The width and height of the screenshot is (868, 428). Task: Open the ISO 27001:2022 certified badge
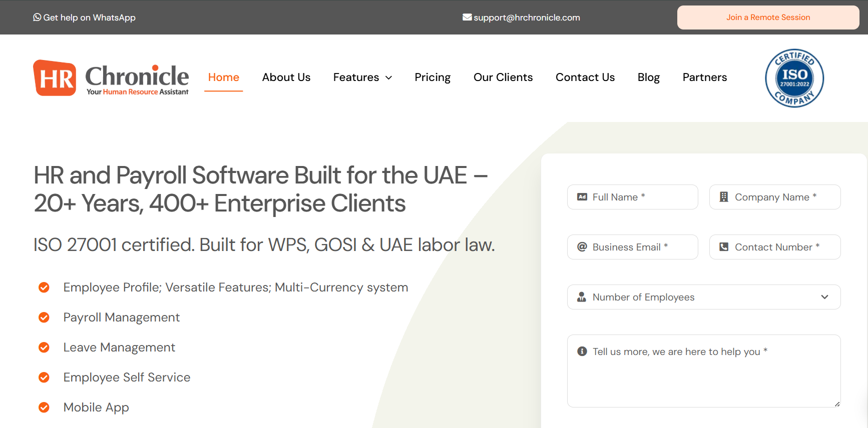click(794, 78)
